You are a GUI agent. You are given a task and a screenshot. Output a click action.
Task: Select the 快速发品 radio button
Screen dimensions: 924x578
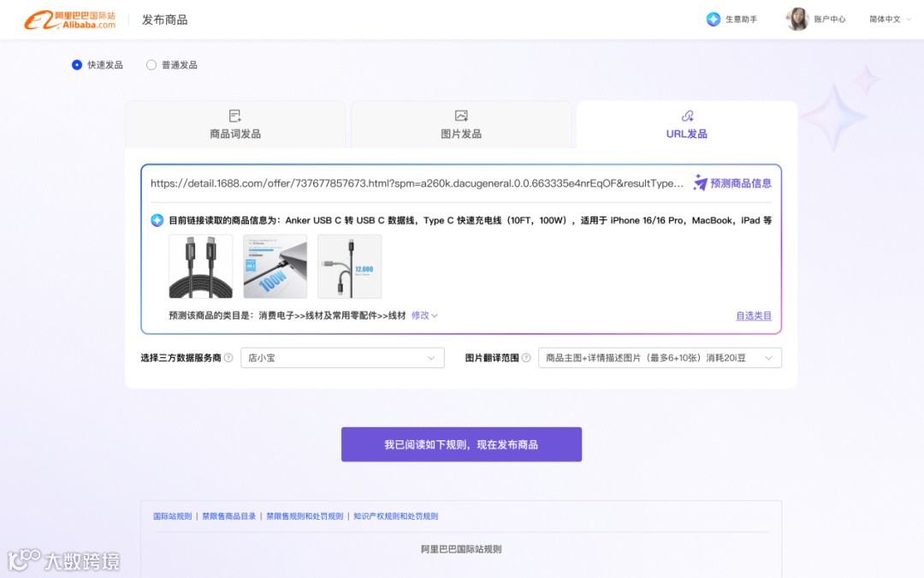[77, 65]
